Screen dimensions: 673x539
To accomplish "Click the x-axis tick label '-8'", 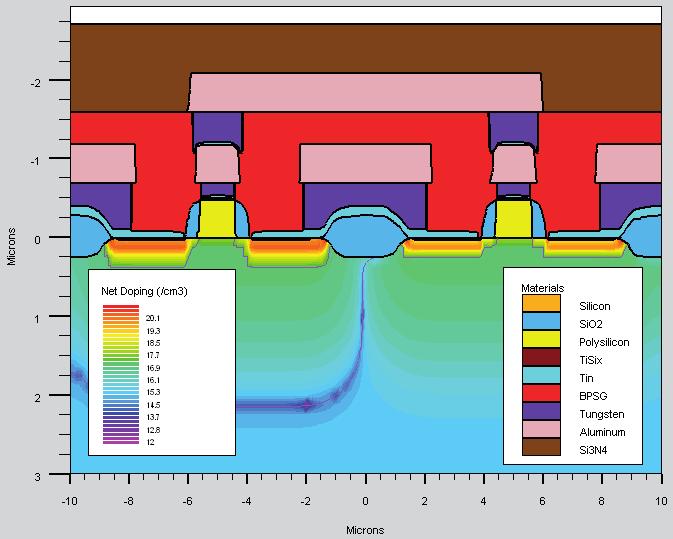I will 128,501.
